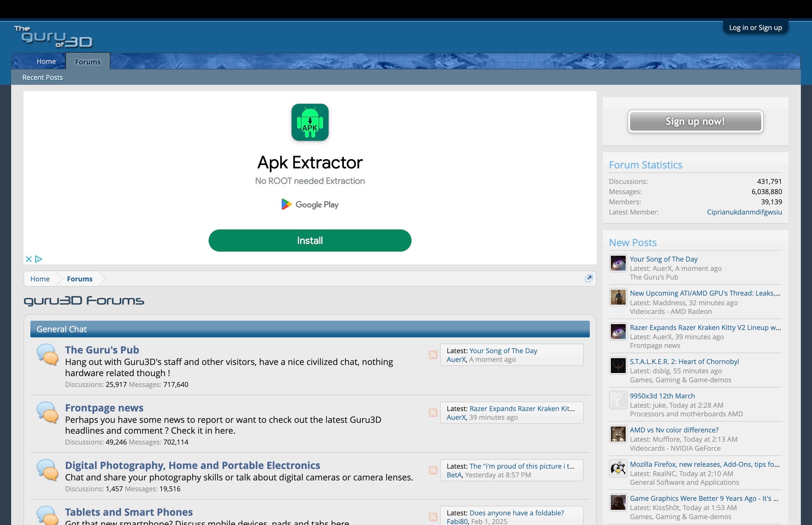
Task: Click the speech bubble icon for Frontpage news
Action: [47, 413]
